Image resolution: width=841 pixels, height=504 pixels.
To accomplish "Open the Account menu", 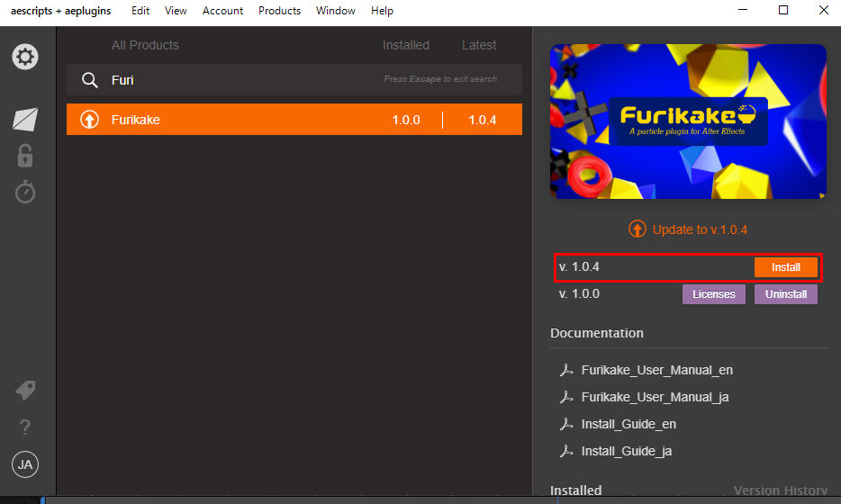I will pos(222,11).
